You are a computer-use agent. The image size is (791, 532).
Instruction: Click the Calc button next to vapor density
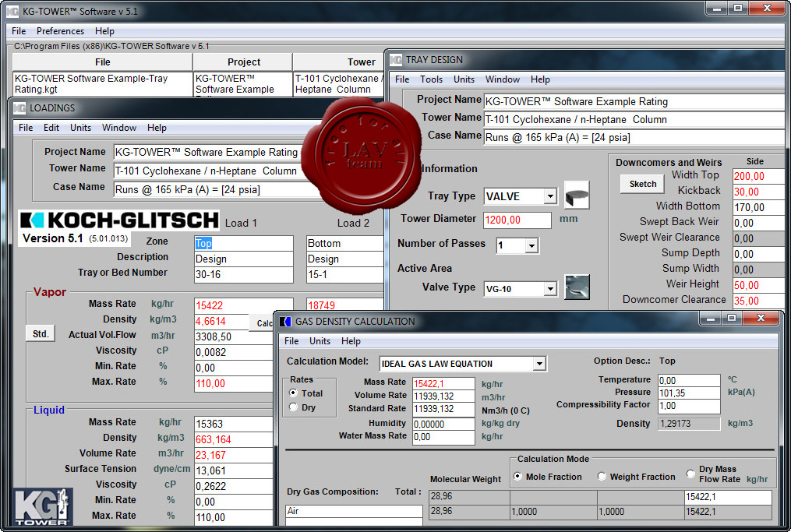pos(261,323)
